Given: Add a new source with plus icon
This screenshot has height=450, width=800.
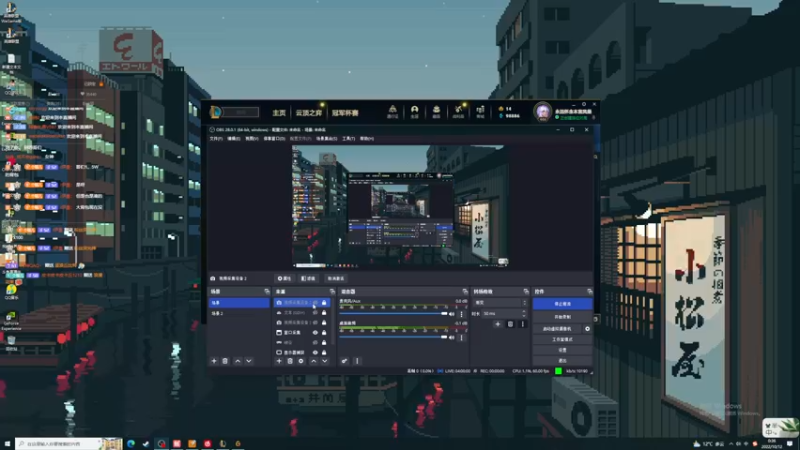Looking at the screenshot, I should click(x=279, y=361).
